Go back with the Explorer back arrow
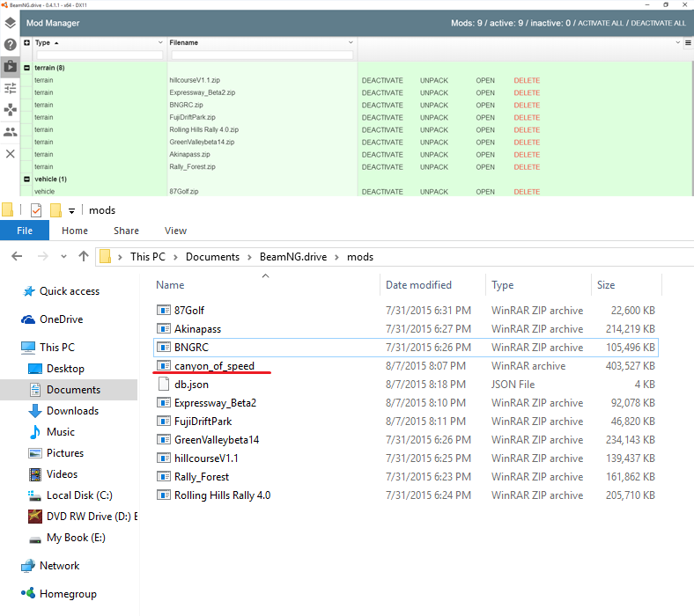 tap(17, 256)
